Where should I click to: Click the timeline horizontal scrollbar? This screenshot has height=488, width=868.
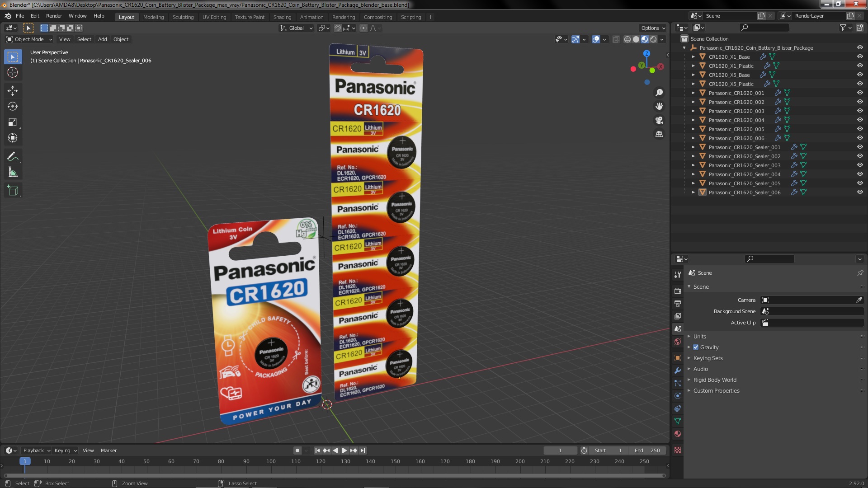(x=335, y=475)
